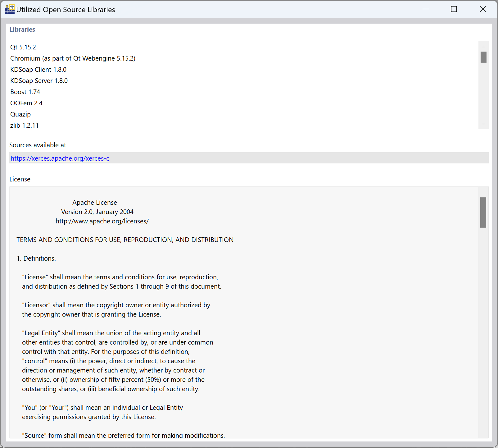Select Chromium Qt Webengine library entry

point(73,58)
